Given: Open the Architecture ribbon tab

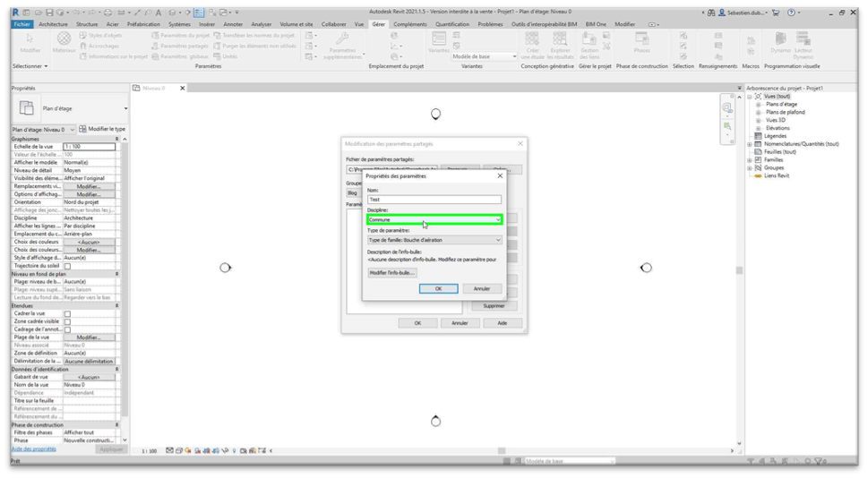Looking at the screenshot, I should coord(52,24).
